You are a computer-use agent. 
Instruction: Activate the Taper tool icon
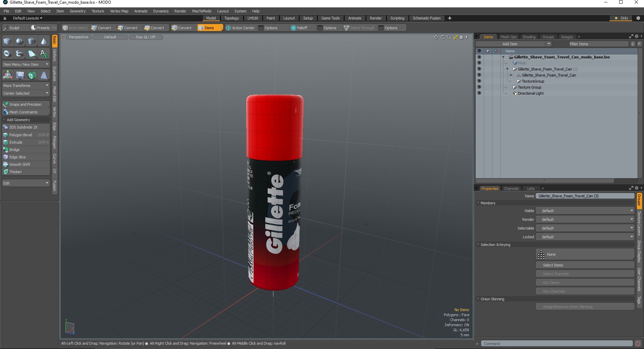44,75
